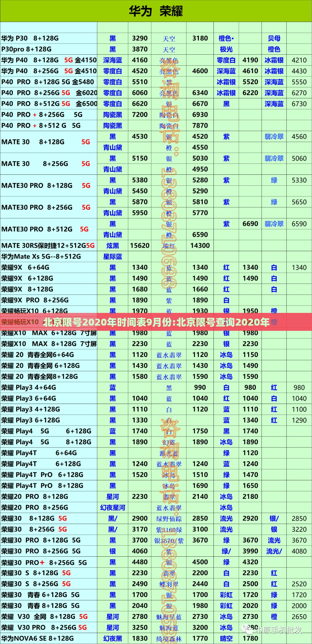Click the 荣耀30 S 8+256G 5G label
The image size is (312, 644).
point(36,584)
